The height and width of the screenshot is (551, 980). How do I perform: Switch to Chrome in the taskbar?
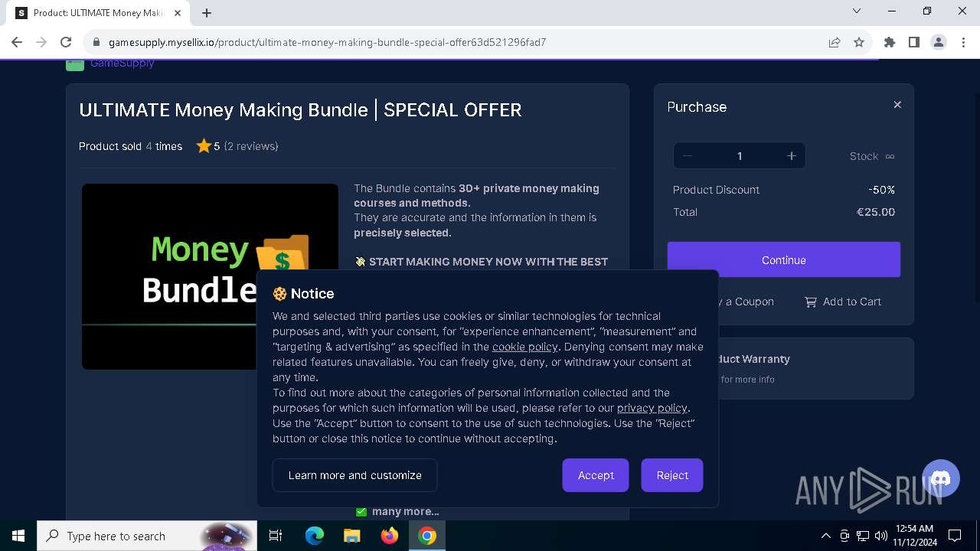[427, 536]
